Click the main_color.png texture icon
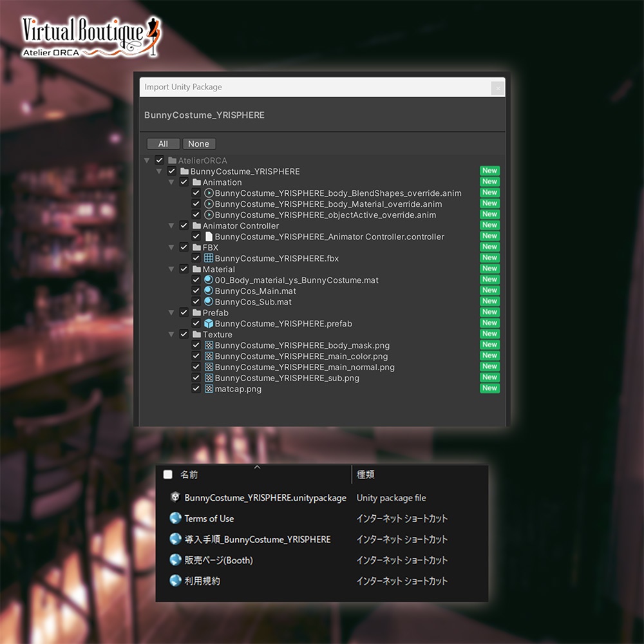 pos(209,356)
